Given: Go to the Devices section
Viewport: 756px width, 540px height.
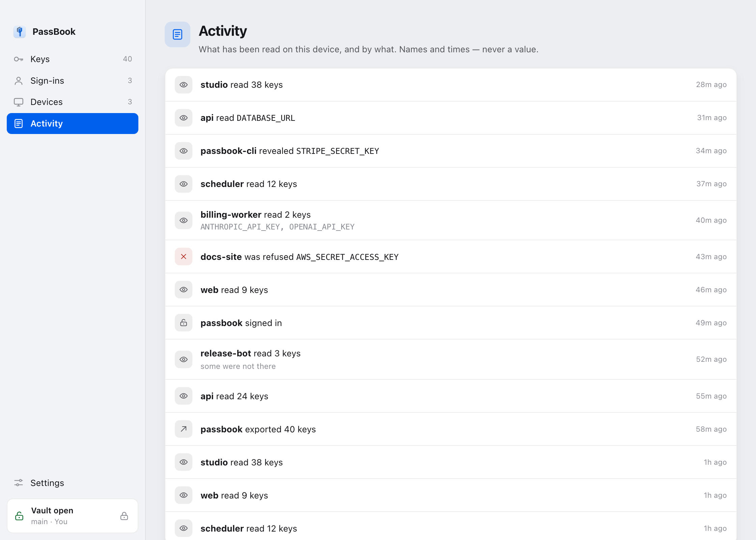Looking at the screenshot, I should tap(73, 102).
